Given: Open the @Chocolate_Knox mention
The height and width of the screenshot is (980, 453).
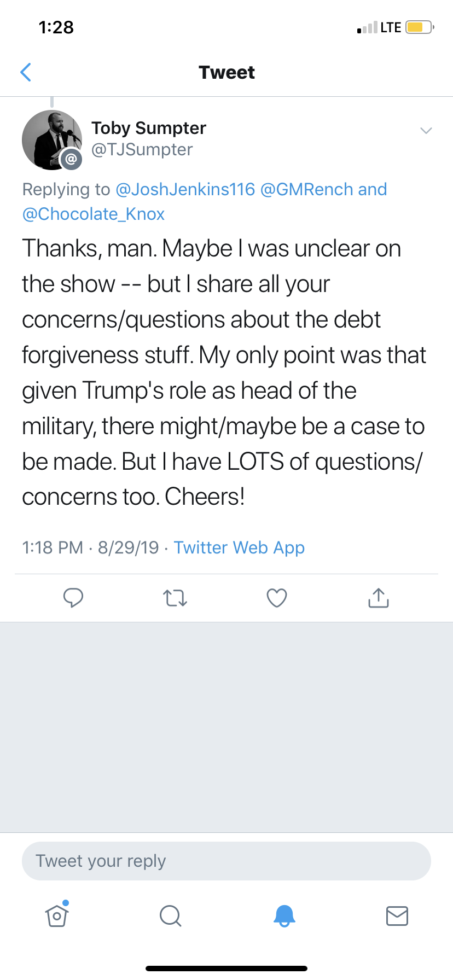Looking at the screenshot, I should click(94, 214).
